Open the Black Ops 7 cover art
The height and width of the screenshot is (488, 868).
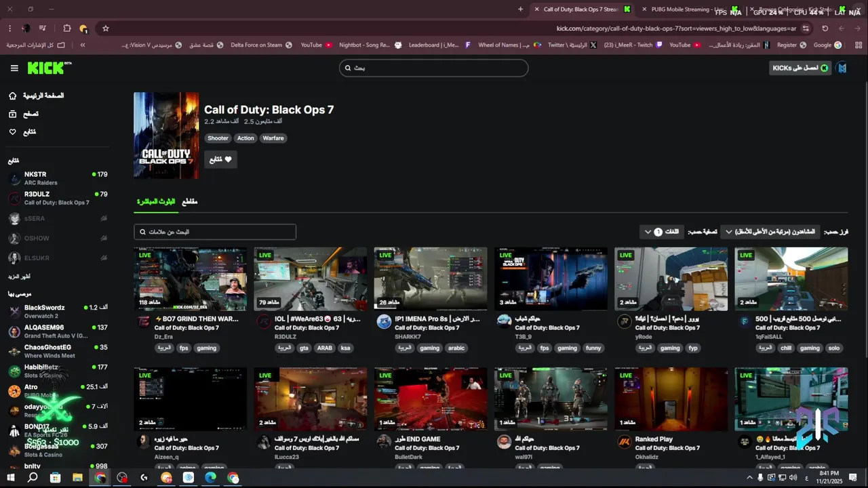[x=166, y=136]
